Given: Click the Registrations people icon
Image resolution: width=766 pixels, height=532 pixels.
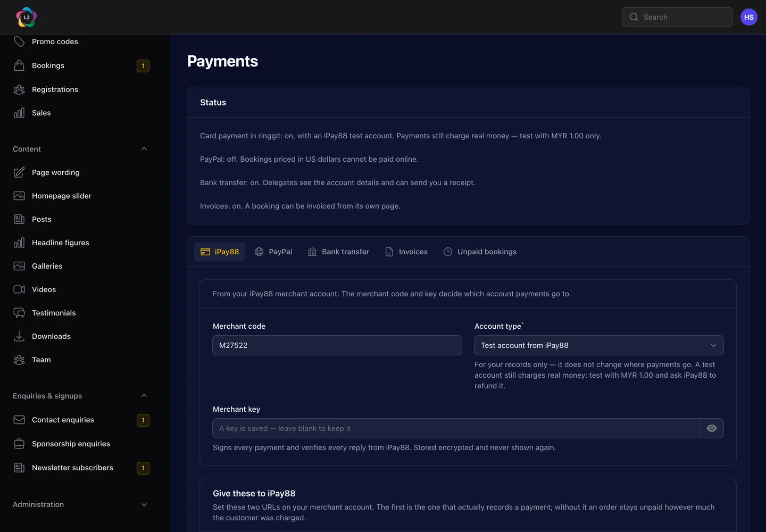Looking at the screenshot, I should 19,89.
